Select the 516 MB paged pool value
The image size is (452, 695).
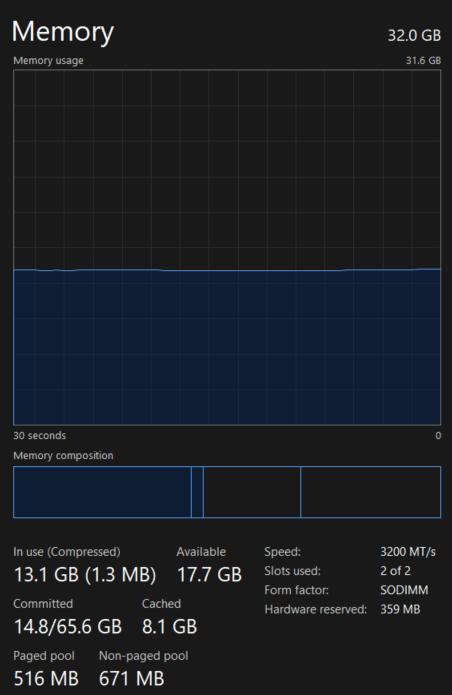46,679
